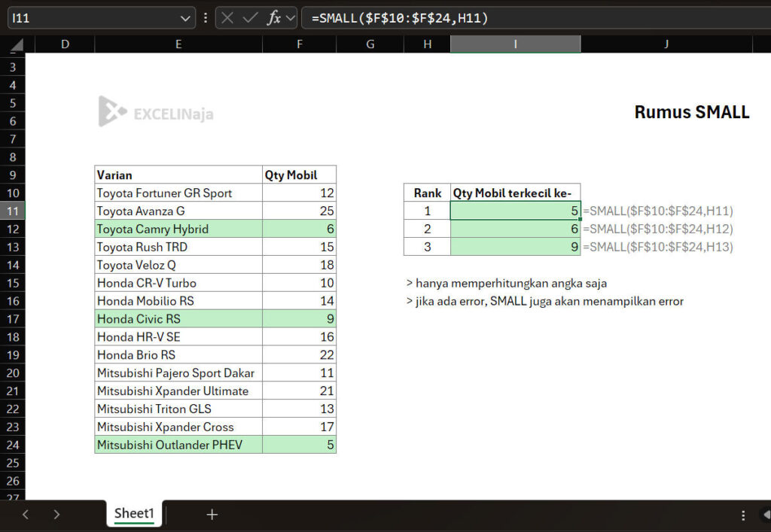Select row 24 header
Image resolution: width=771 pixels, height=532 pixels.
pos(13,445)
